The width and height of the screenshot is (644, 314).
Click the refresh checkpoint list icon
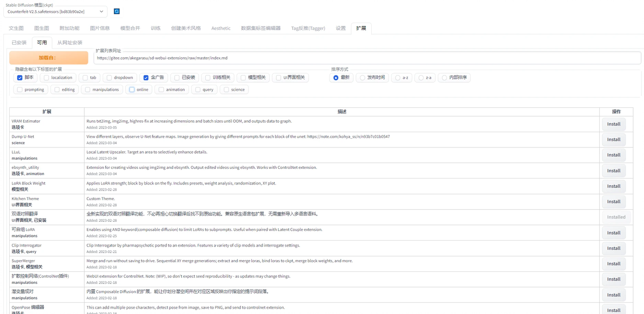117,11
